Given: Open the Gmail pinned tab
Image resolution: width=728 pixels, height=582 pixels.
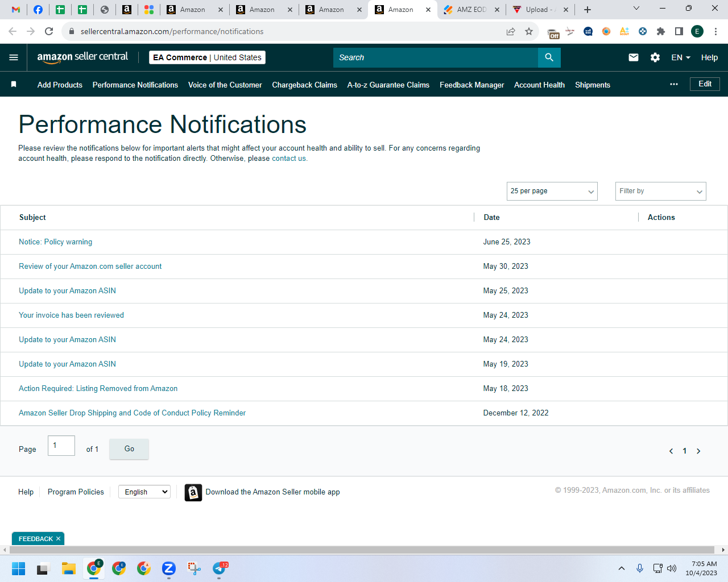Looking at the screenshot, I should (x=16, y=10).
